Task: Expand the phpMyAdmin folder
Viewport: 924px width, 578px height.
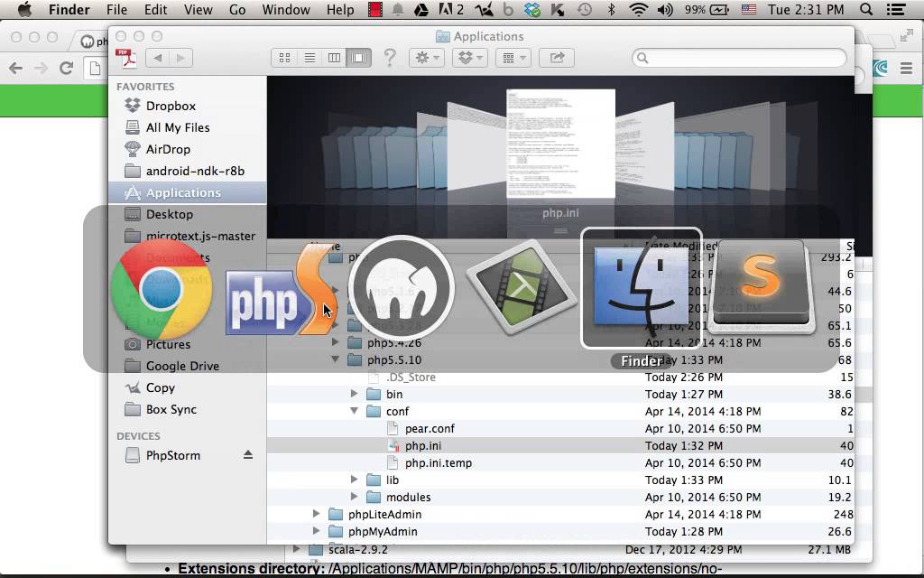Action: click(317, 531)
